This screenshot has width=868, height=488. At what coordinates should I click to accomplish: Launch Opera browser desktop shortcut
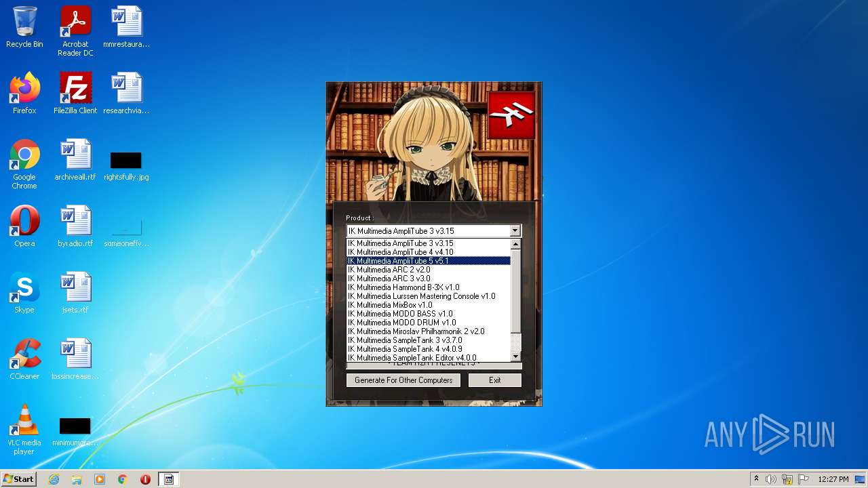[x=24, y=226]
